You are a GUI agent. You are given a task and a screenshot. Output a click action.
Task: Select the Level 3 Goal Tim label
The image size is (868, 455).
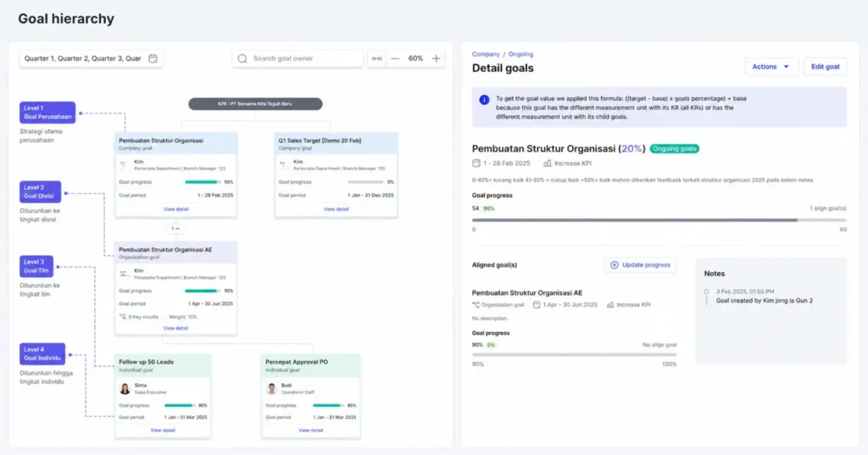point(36,266)
